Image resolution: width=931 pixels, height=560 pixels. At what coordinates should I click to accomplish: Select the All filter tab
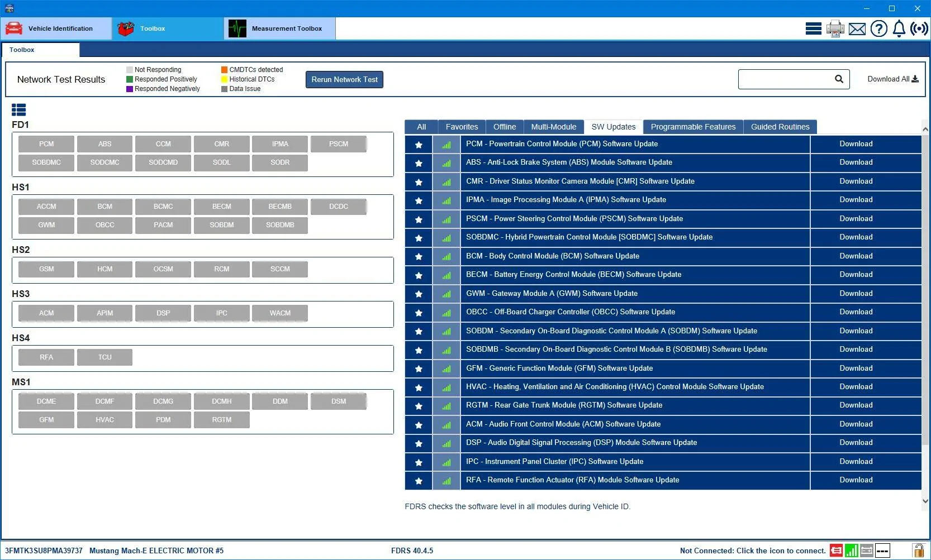point(421,127)
